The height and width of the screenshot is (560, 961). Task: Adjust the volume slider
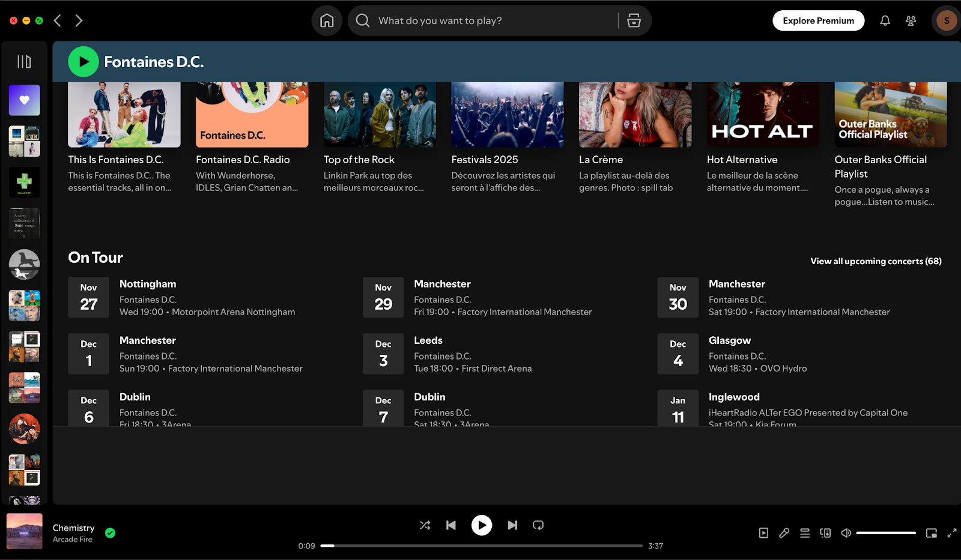point(886,533)
